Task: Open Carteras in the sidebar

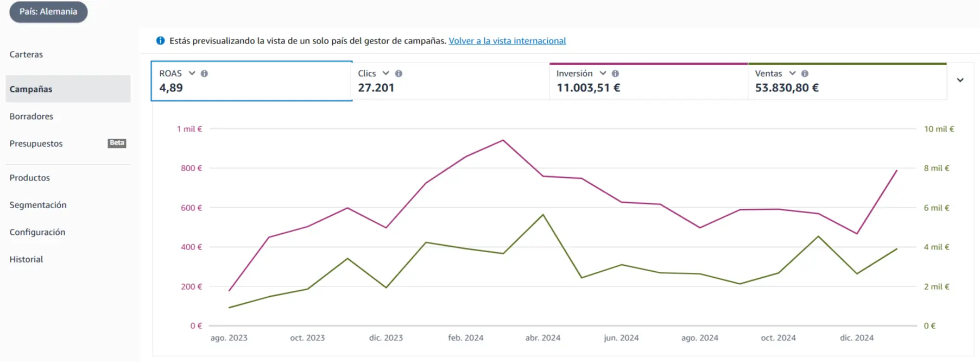Action: point(26,54)
